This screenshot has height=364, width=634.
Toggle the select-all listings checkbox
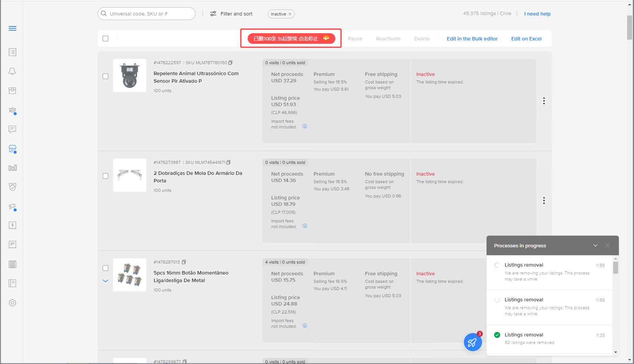pos(105,39)
